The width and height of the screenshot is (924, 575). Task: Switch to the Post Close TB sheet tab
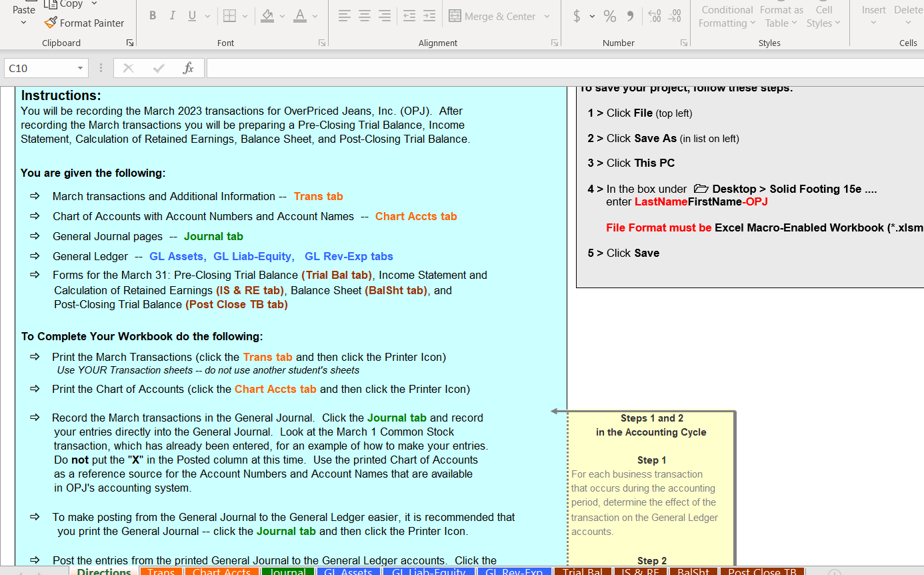tap(762, 571)
